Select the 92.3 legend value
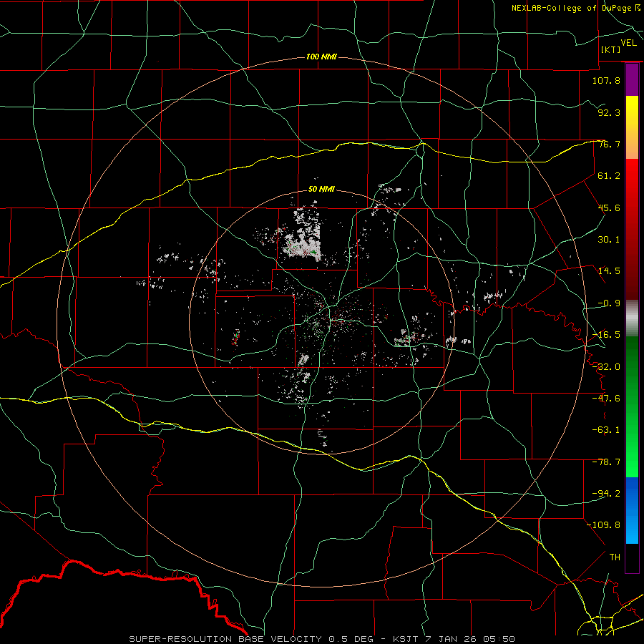 click(609, 112)
